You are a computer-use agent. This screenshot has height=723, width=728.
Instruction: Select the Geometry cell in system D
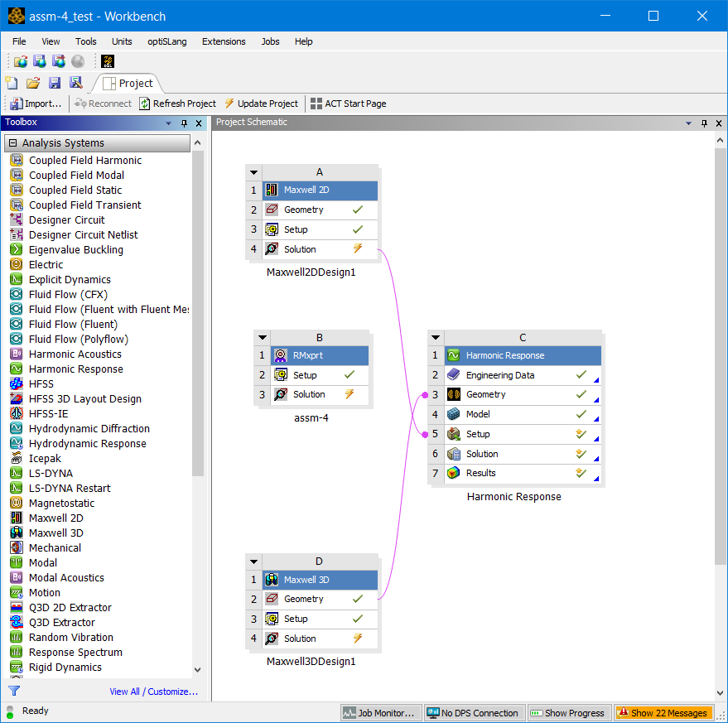tap(320, 599)
